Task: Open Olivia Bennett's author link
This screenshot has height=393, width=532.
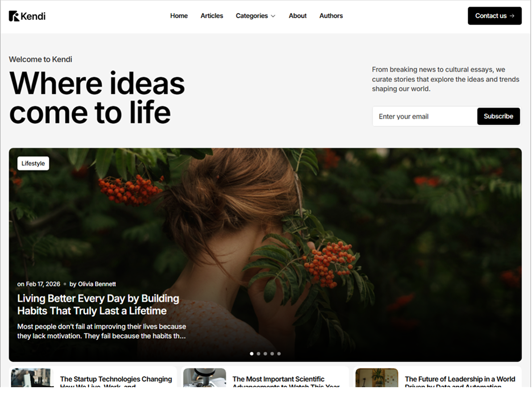Action: (x=97, y=284)
